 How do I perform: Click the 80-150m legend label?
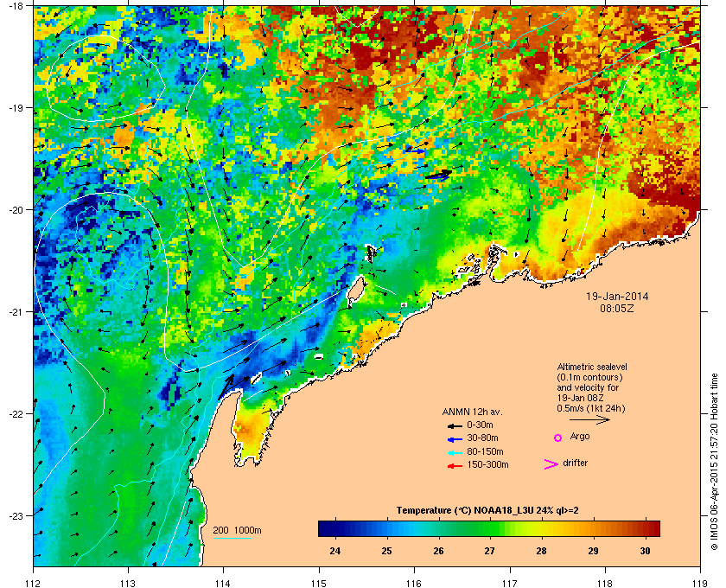coord(485,451)
